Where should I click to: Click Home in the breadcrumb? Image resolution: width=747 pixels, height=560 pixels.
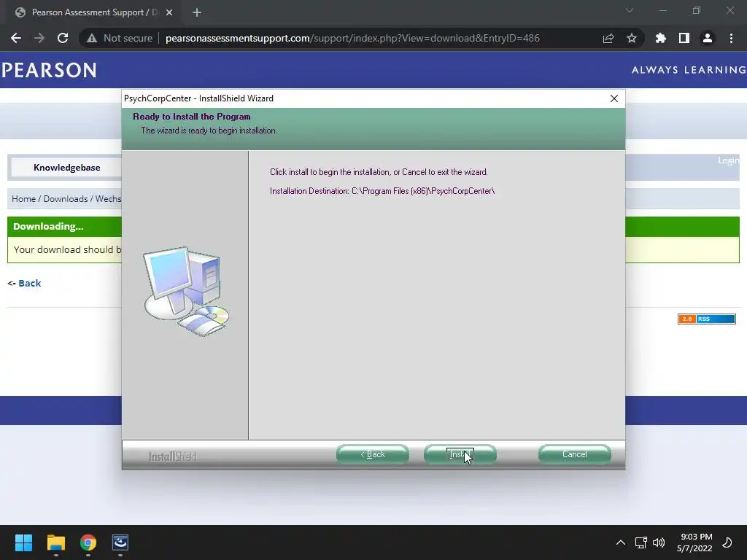pos(24,198)
